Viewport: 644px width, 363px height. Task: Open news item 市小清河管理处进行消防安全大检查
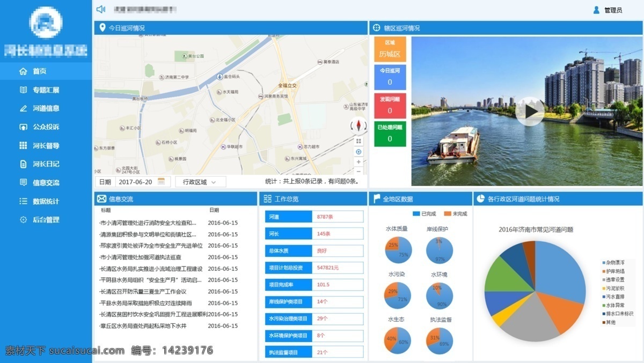click(x=148, y=223)
